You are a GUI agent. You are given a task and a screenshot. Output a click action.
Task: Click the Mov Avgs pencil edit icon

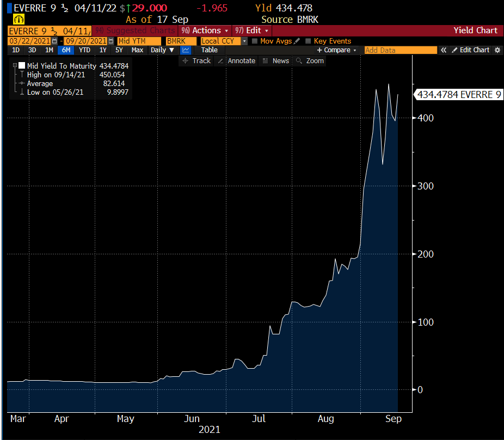click(x=297, y=41)
